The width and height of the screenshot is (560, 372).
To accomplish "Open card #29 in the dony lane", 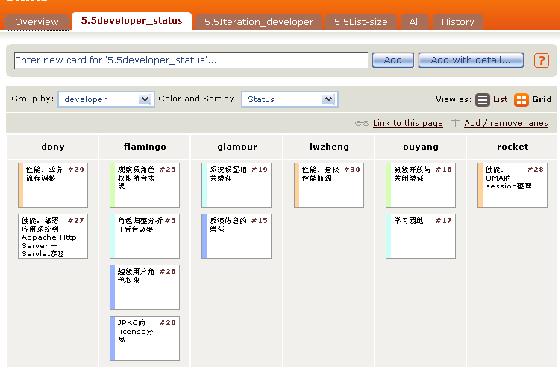I will click(53, 185).
